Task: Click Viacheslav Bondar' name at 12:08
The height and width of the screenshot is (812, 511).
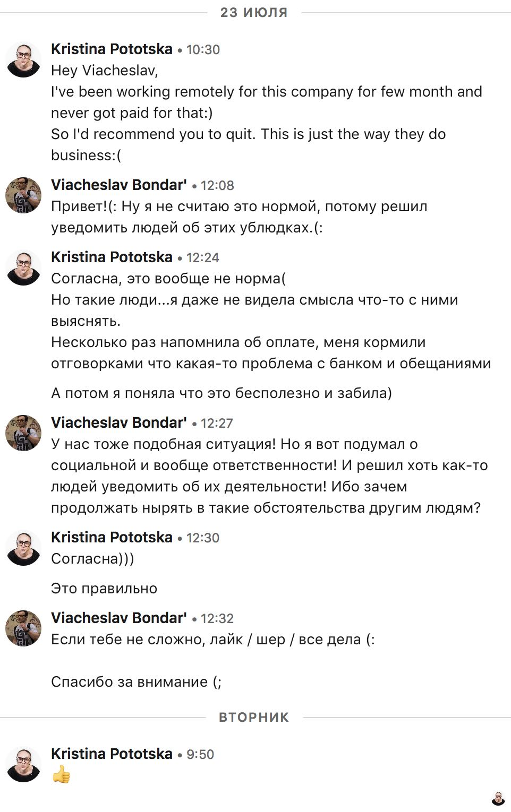Action: coord(118,185)
